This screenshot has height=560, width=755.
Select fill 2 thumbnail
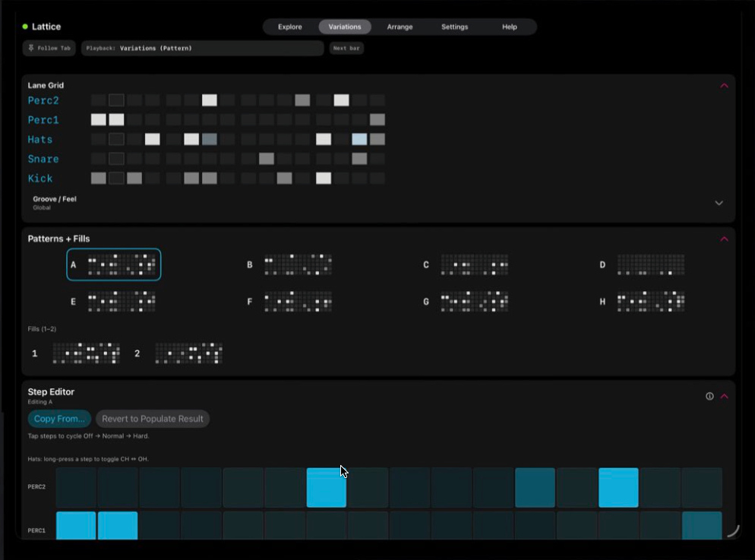[188, 353]
